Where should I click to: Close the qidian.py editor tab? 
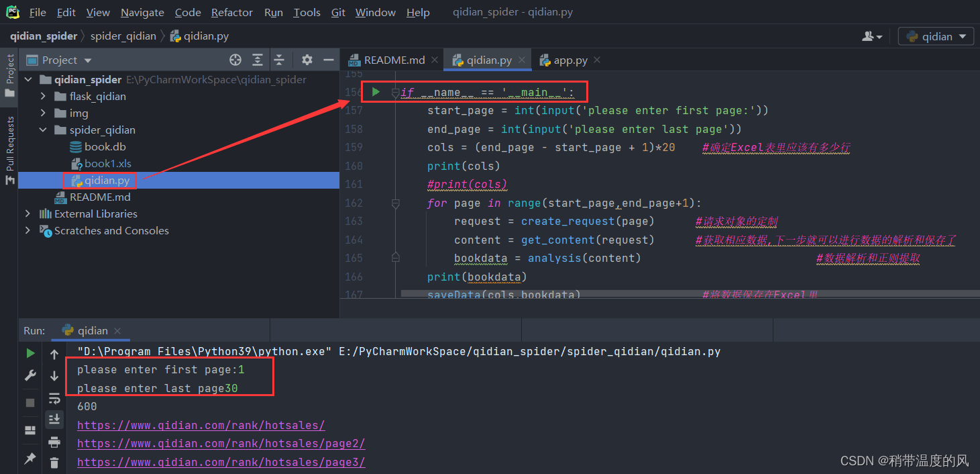522,60
